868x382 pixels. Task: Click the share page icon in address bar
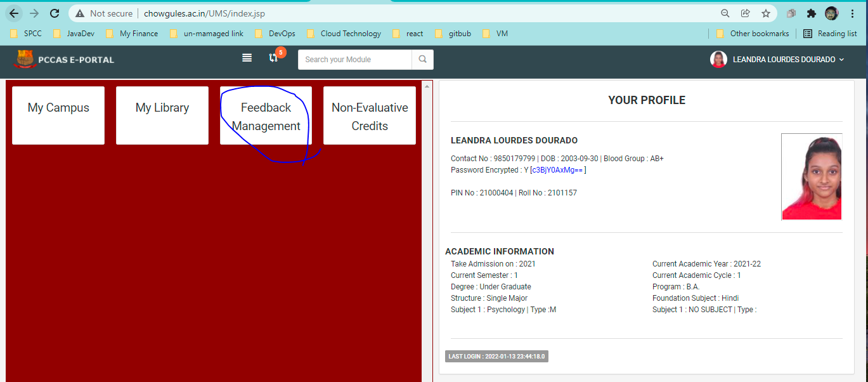click(746, 13)
